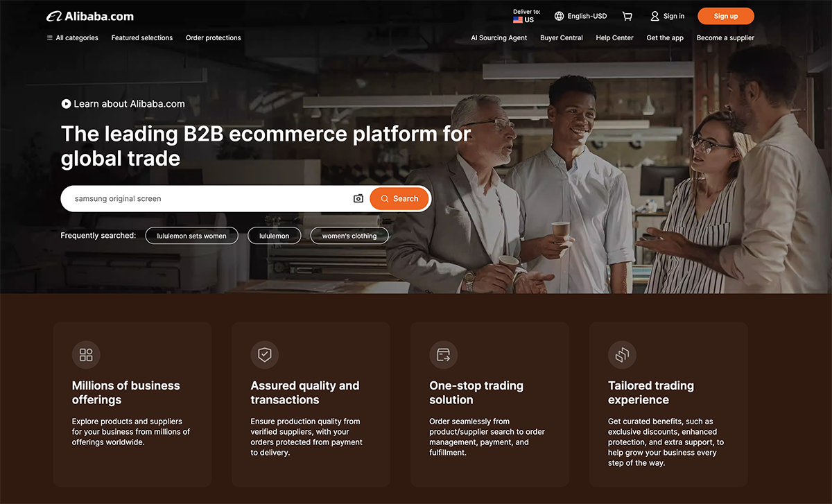This screenshot has height=504, width=832.
Task: Click the product search input field
Action: tap(208, 198)
